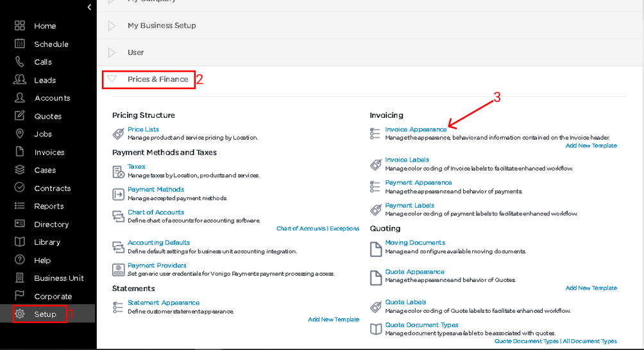
Task: Go to Invoices in the sidebar
Action: [49, 152]
